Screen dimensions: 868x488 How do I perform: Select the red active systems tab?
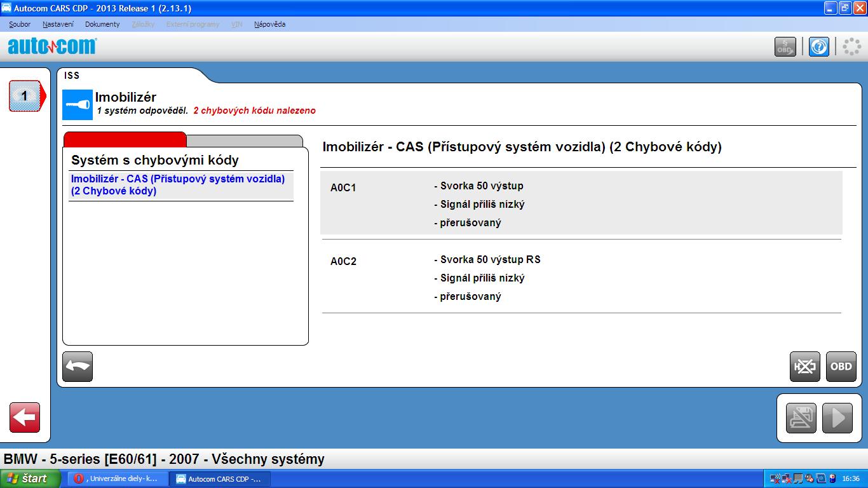[x=125, y=139]
